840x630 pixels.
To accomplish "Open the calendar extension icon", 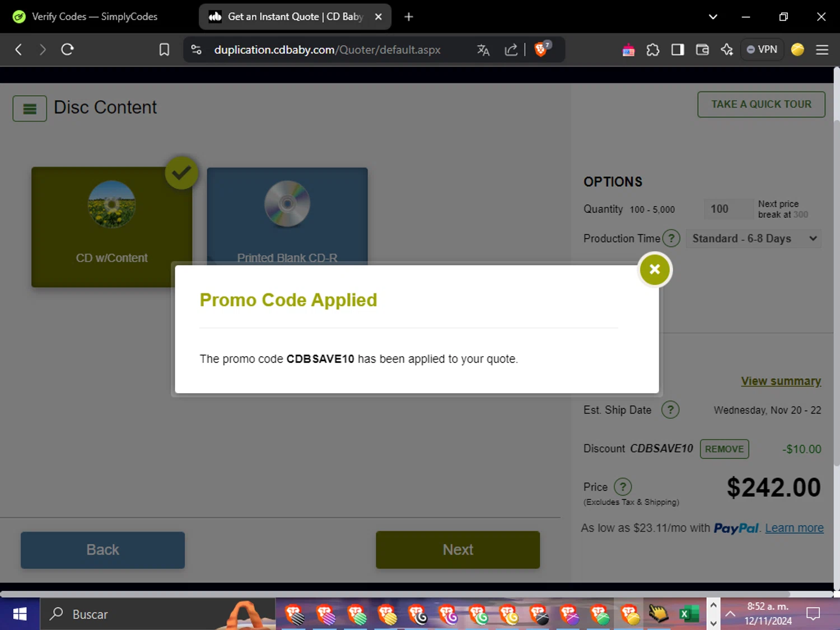I will [628, 50].
